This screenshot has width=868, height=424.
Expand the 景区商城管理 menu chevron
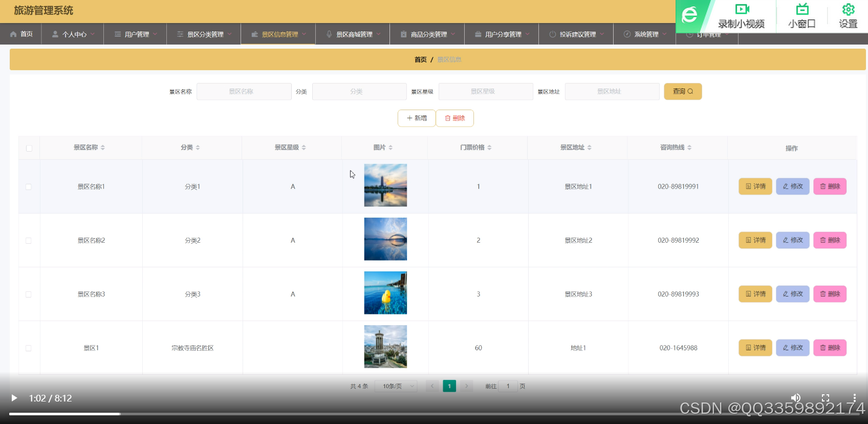[379, 34]
